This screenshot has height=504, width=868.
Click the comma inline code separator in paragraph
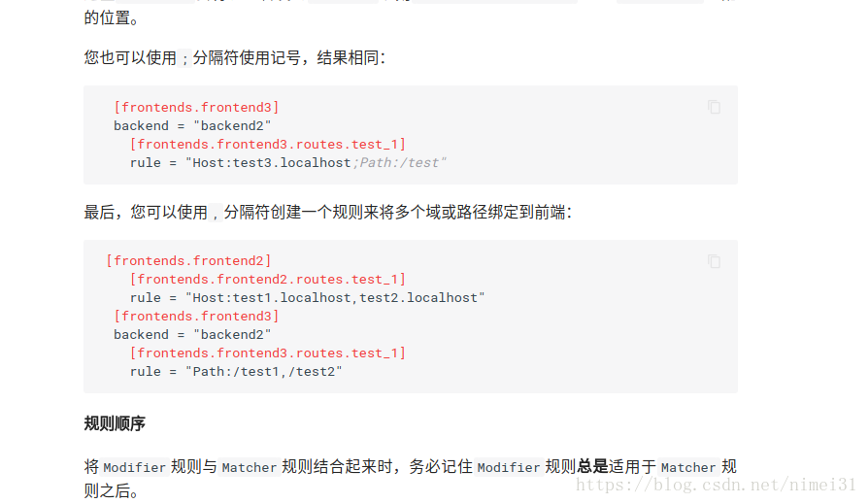(x=216, y=212)
